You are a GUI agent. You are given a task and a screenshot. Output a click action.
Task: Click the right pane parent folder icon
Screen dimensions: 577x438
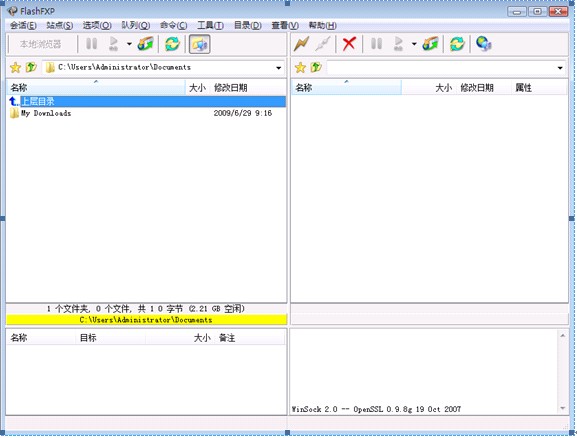pyautogui.click(x=316, y=67)
